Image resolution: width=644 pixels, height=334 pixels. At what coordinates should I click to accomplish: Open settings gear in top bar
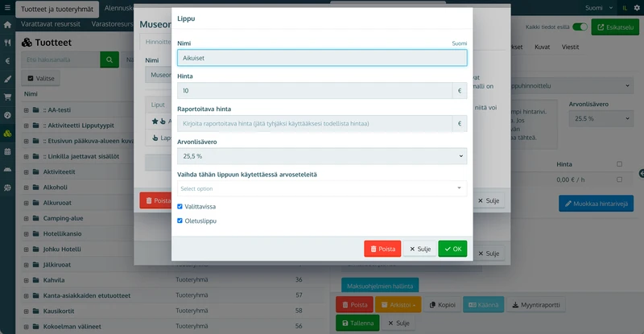click(637, 8)
